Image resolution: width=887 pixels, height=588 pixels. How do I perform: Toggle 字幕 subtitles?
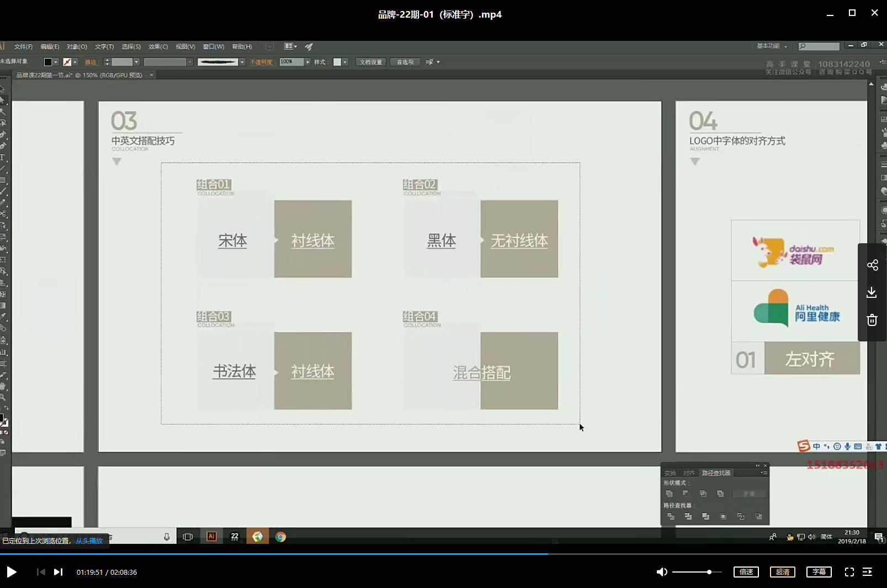click(x=819, y=572)
